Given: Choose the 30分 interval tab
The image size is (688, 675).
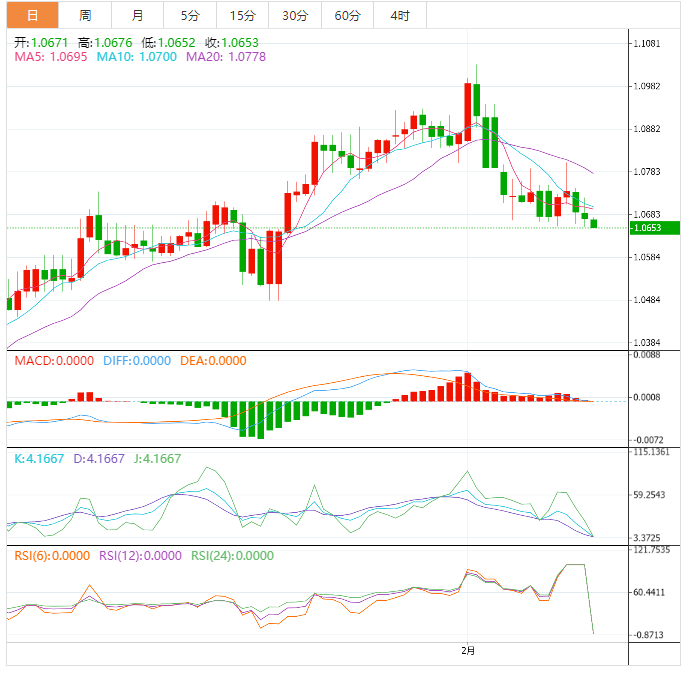Looking at the screenshot, I should (x=295, y=15).
